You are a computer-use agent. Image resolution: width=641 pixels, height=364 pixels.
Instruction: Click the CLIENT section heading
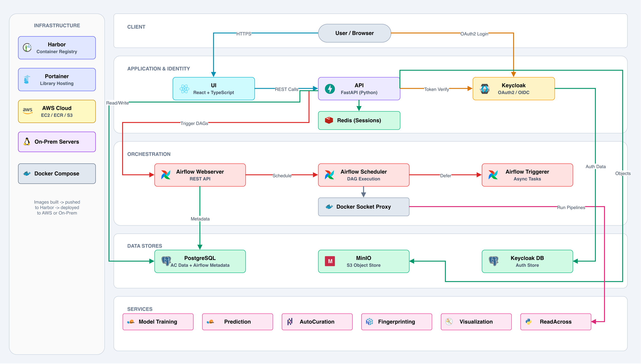coord(136,27)
